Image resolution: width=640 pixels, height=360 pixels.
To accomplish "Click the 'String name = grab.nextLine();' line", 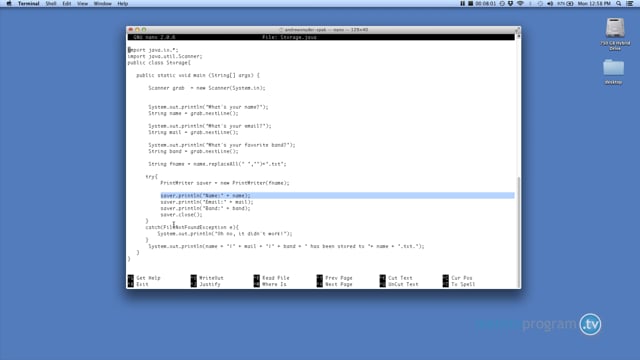I will [x=193, y=113].
